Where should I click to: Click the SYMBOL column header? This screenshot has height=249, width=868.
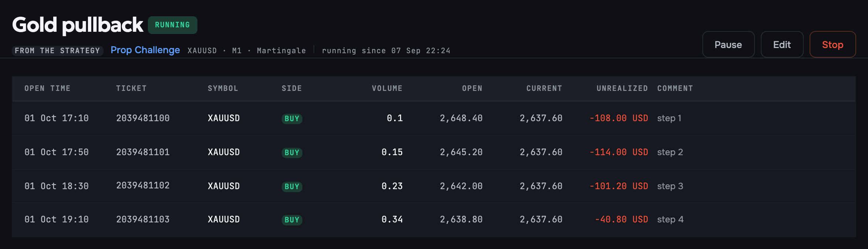pos(223,88)
